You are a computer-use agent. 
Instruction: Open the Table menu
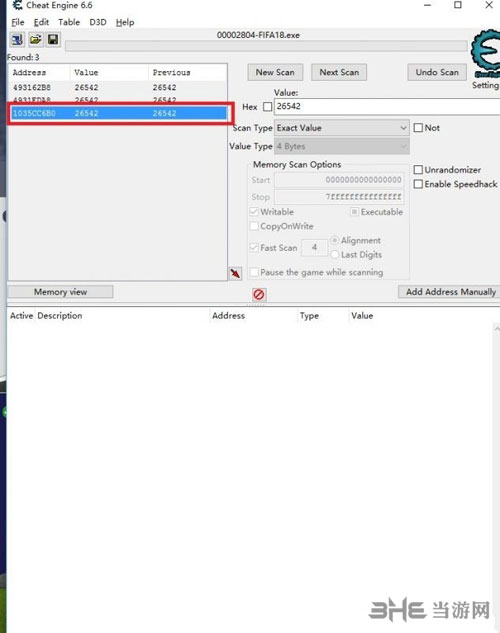point(69,22)
